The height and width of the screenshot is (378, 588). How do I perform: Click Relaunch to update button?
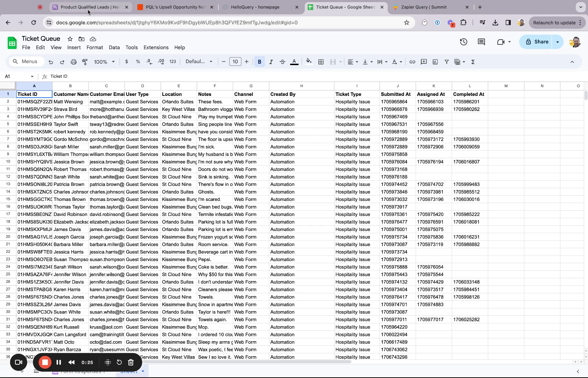554,23
